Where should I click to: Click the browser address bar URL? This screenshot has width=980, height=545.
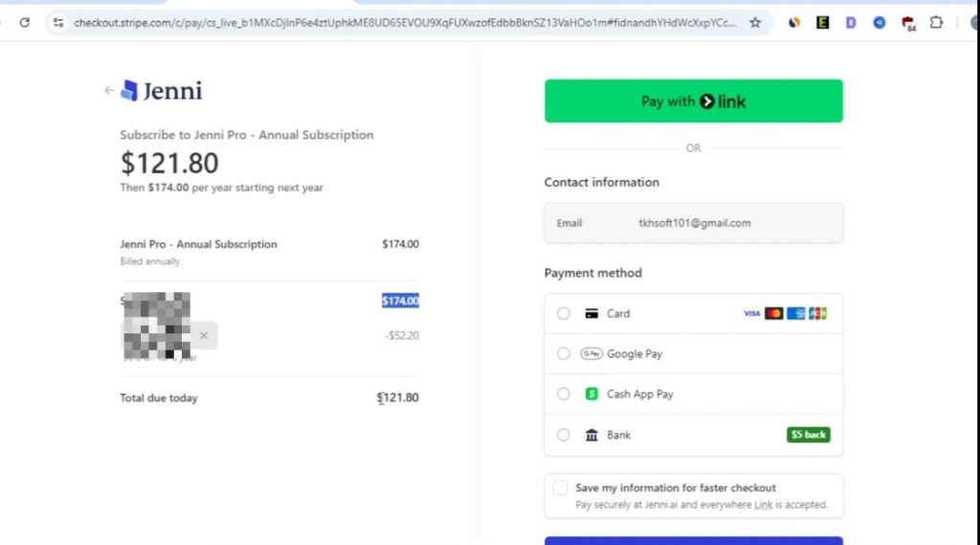coord(405,23)
